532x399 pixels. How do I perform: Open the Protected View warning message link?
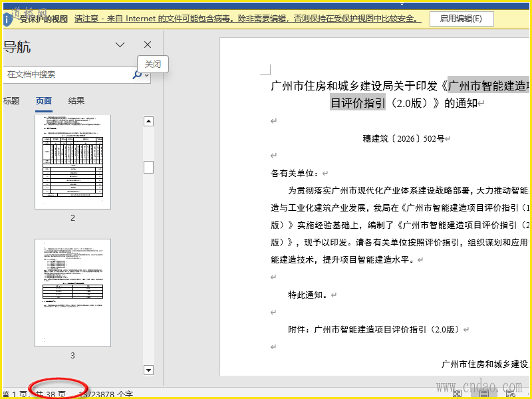click(x=247, y=19)
